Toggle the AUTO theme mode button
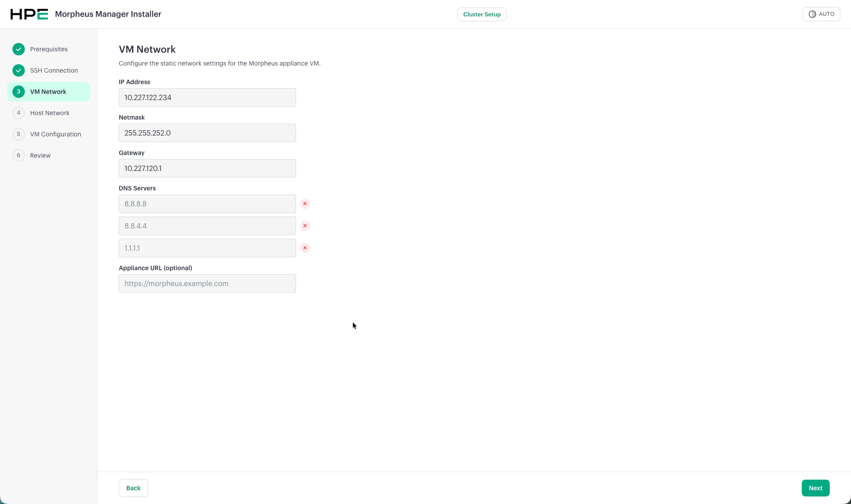This screenshot has width=851, height=504. tap(821, 14)
